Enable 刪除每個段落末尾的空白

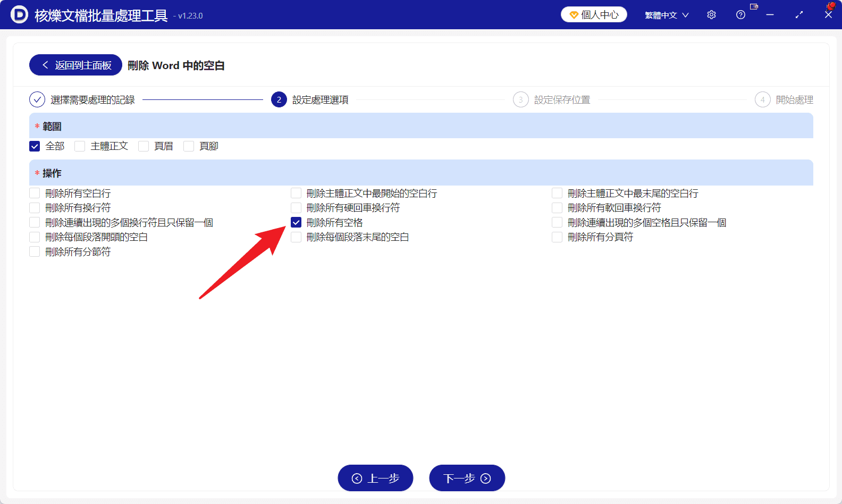point(296,237)
